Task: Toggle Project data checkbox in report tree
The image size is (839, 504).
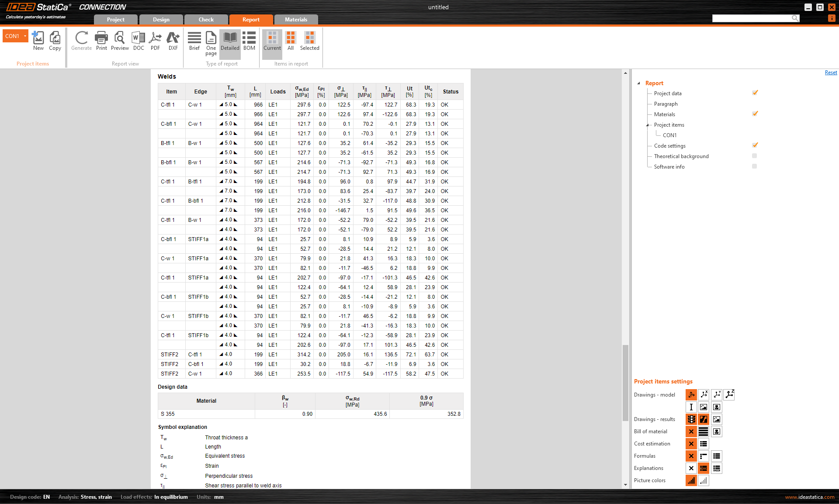Action: coord(755,93)
